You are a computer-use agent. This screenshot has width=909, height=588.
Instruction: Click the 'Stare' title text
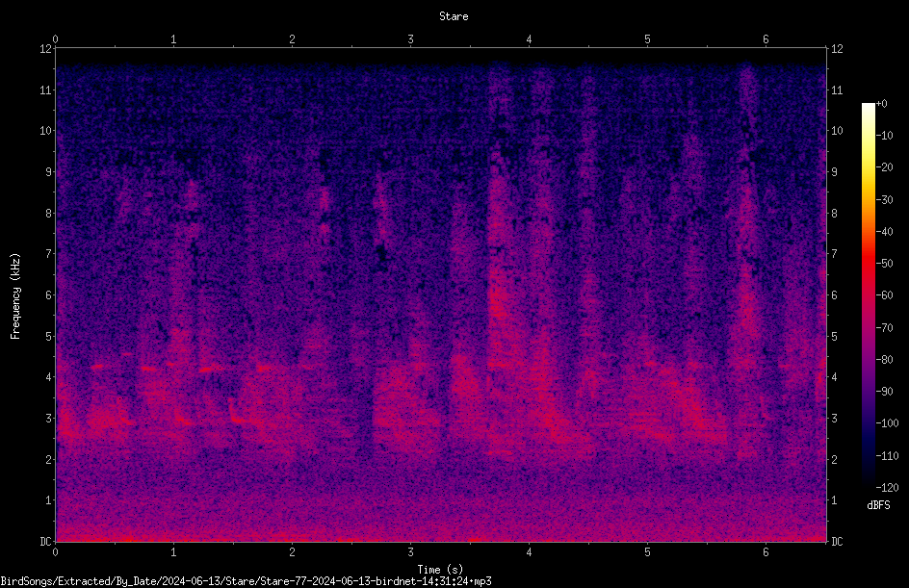(454, 16)
